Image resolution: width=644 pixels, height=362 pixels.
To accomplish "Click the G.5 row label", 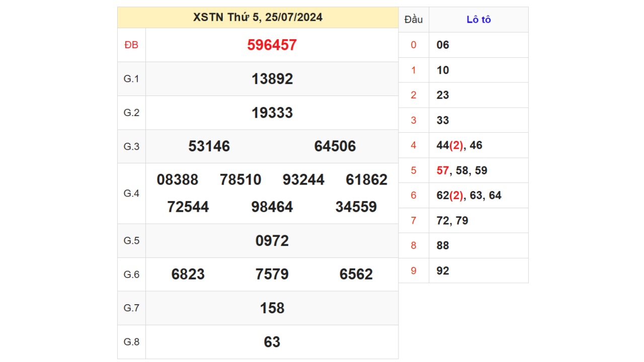I will pyautogui.click(x=131, y=240).
